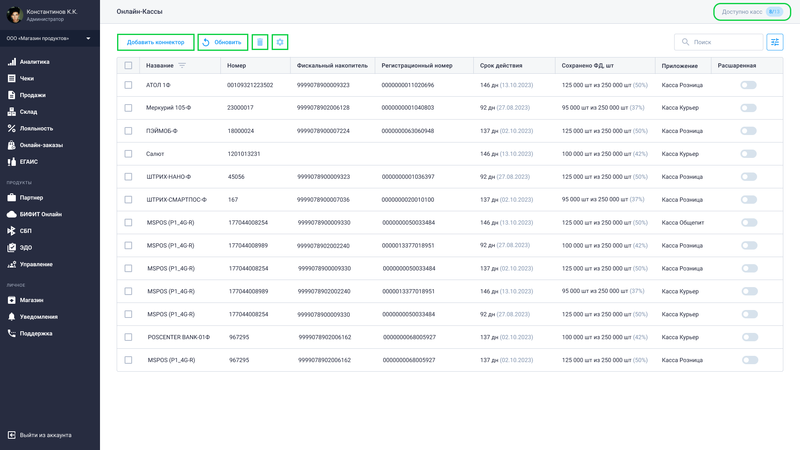Click the Выйти из аккаунта link

pos(45,435)
